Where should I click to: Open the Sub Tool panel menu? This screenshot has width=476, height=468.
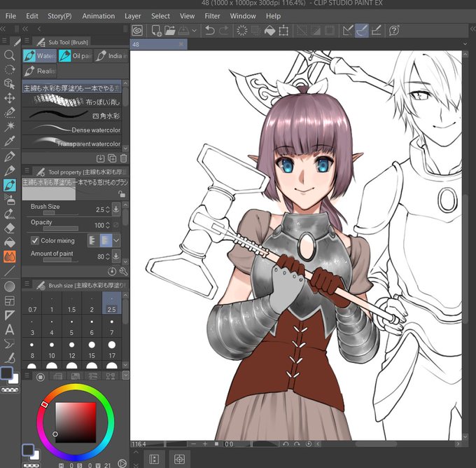tap(27, 41)
